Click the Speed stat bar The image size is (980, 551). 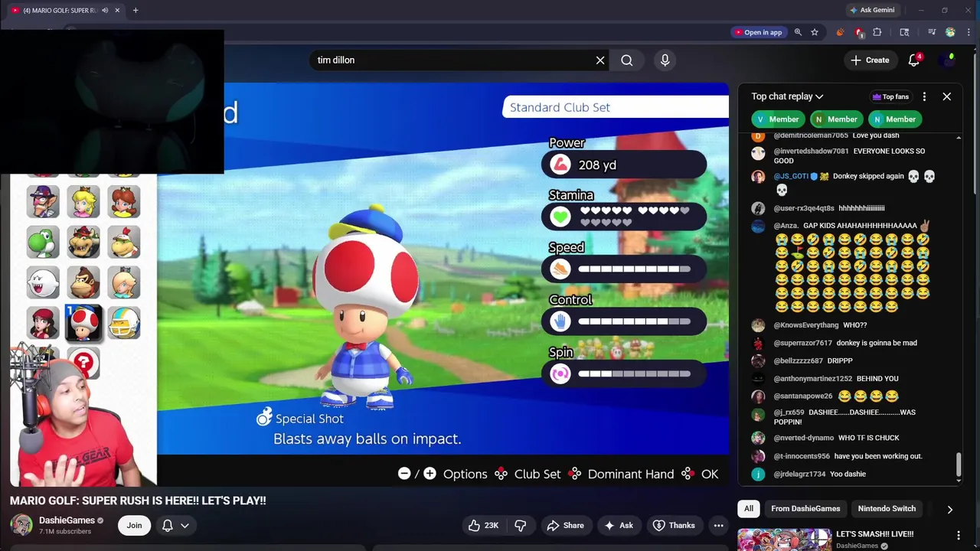635,269
